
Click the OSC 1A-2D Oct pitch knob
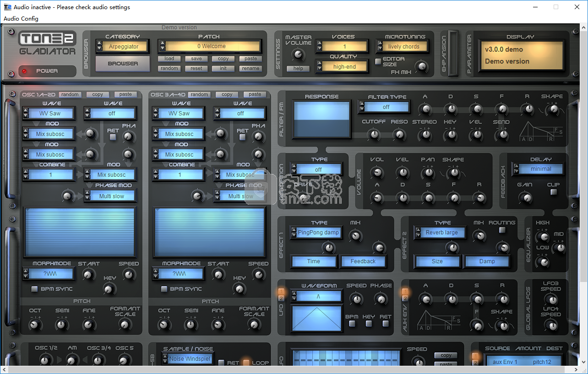34,325
